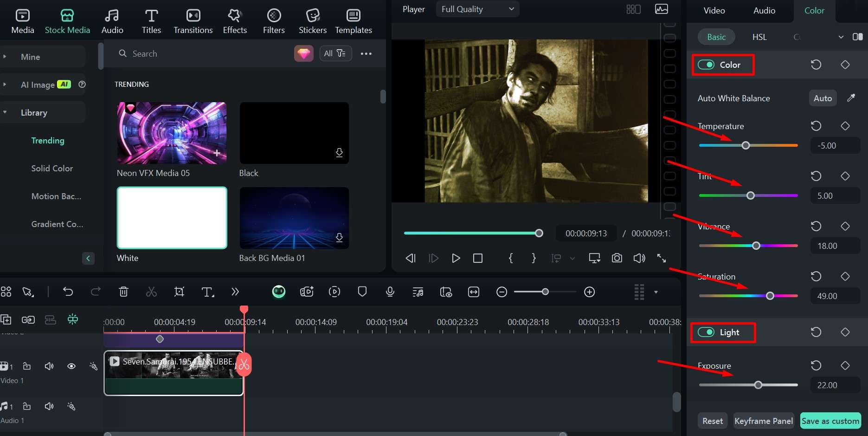The width and height of the screenshot is (868, 436).
Task: Open the timeline track view dropdown
Action: [656, 292]
